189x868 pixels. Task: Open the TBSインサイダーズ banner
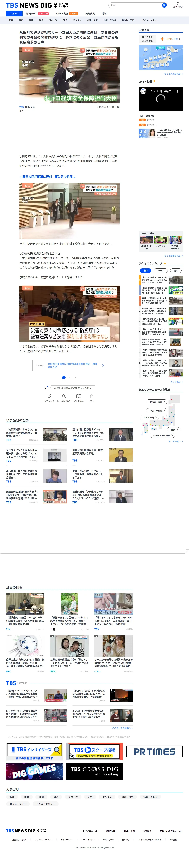34,751
